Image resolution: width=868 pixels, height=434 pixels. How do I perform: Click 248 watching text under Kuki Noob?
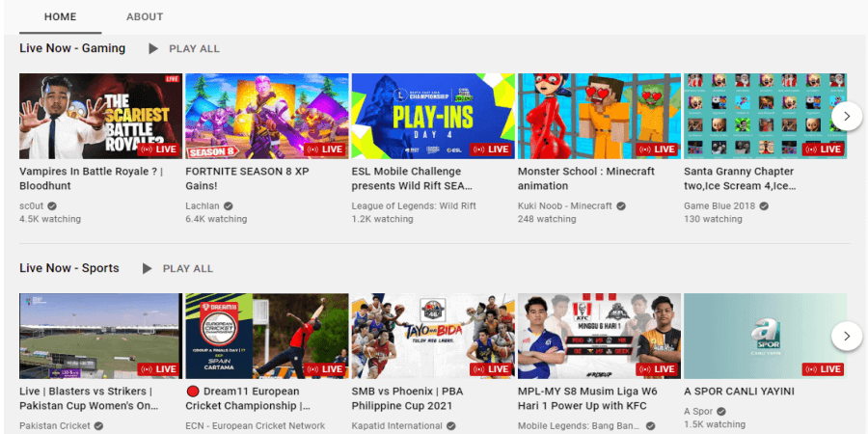coord(547,219)
